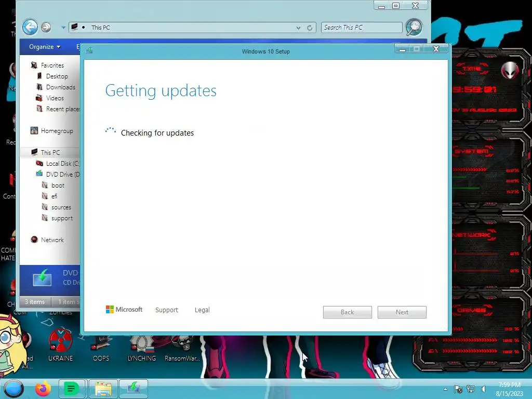
Task: Select Network in navigation pane
Action: [x=52, y=240]
